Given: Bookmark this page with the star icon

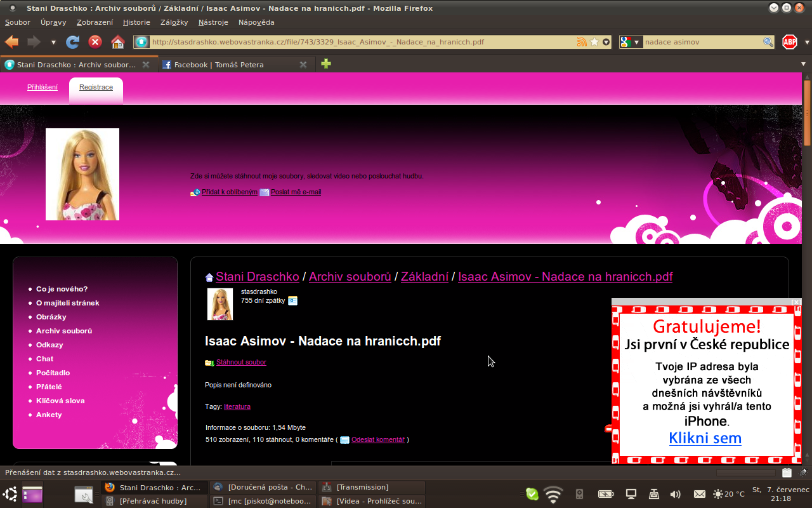Looking at the screenshot, I should (594, 42).
